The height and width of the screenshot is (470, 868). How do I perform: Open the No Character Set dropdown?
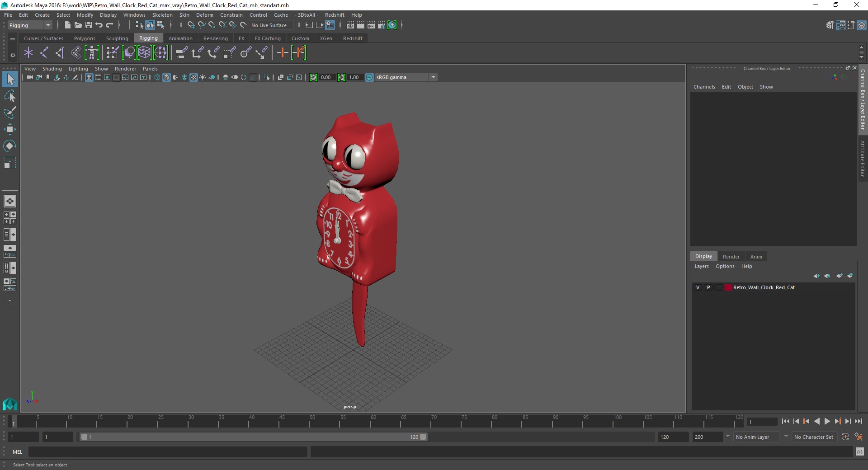(x=814, y=437)
